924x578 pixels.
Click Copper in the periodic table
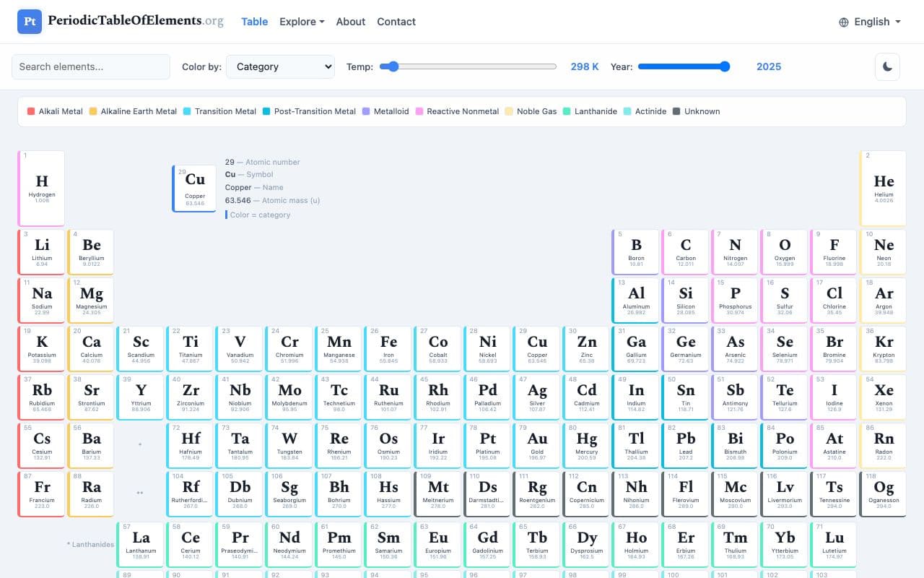point(536,348)
